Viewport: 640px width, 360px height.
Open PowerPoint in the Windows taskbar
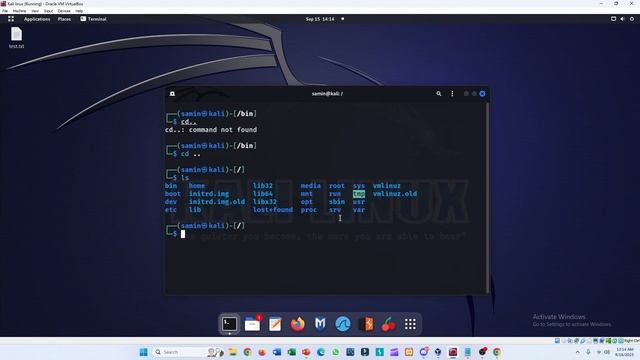point(306,352)
